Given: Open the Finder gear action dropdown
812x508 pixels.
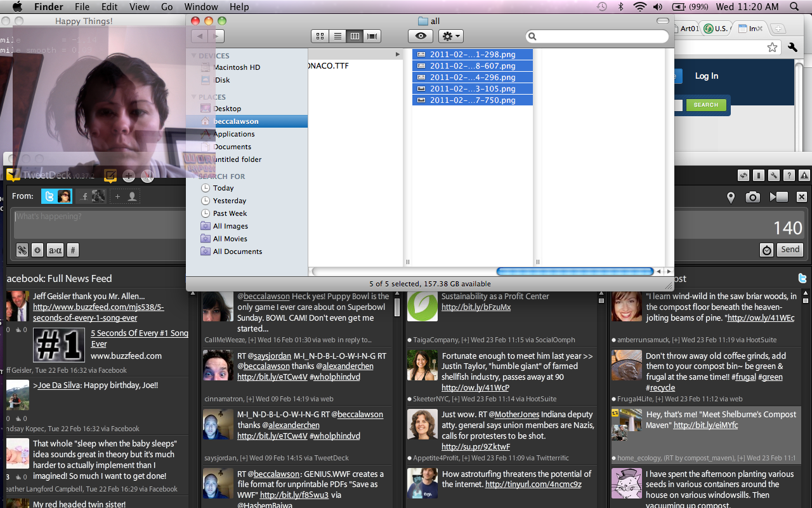Looking at the screenshot, I should coord(451,36).
